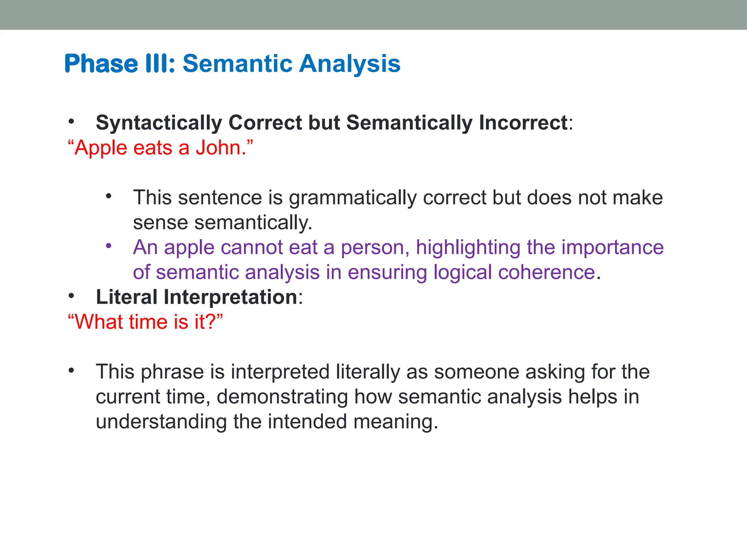Image resolution: width=747 pixels, height=560 pixels.
Task: Click the purple bullet before 'An apple cannot'
Action: point(108,246)
